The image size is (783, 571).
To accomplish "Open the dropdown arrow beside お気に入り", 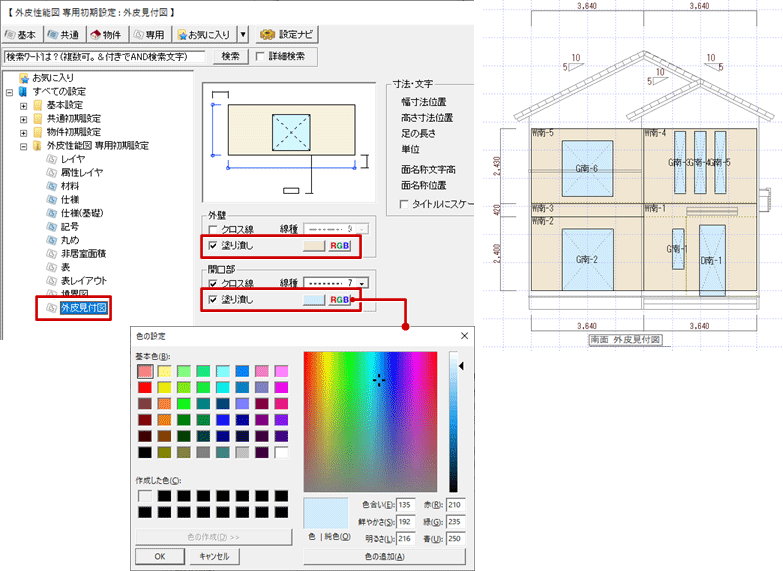I will pos(242,34).
